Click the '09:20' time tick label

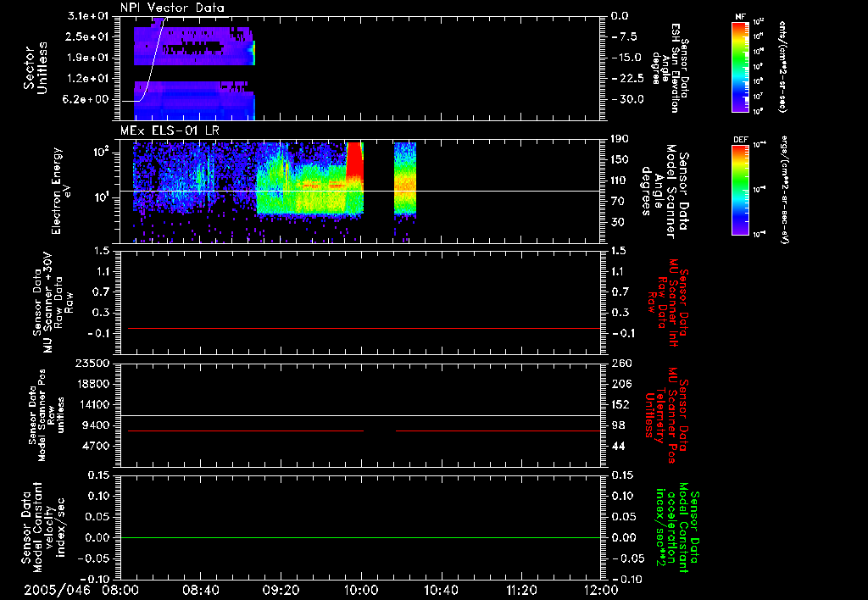pos(281,590)
